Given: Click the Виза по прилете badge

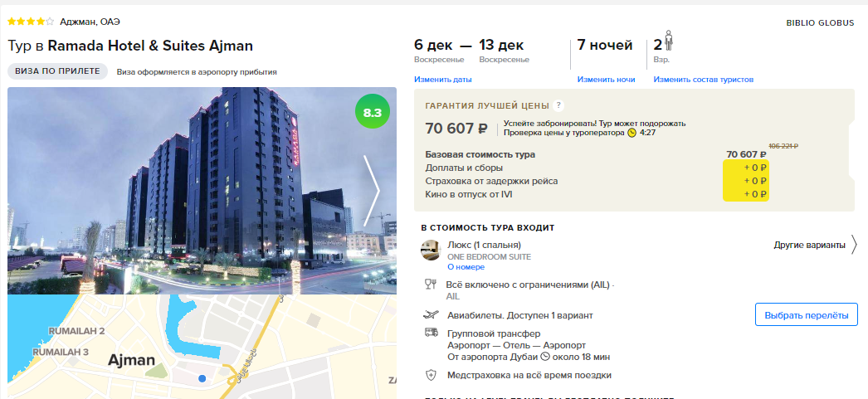Looking at the screenshot, I should 57,71.
